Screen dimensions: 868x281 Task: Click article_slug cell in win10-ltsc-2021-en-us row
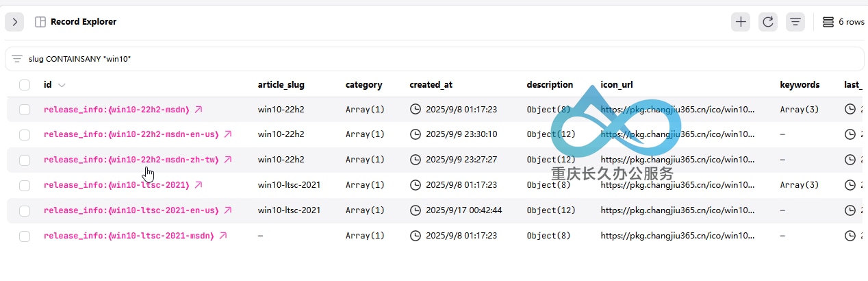(289, 211)
